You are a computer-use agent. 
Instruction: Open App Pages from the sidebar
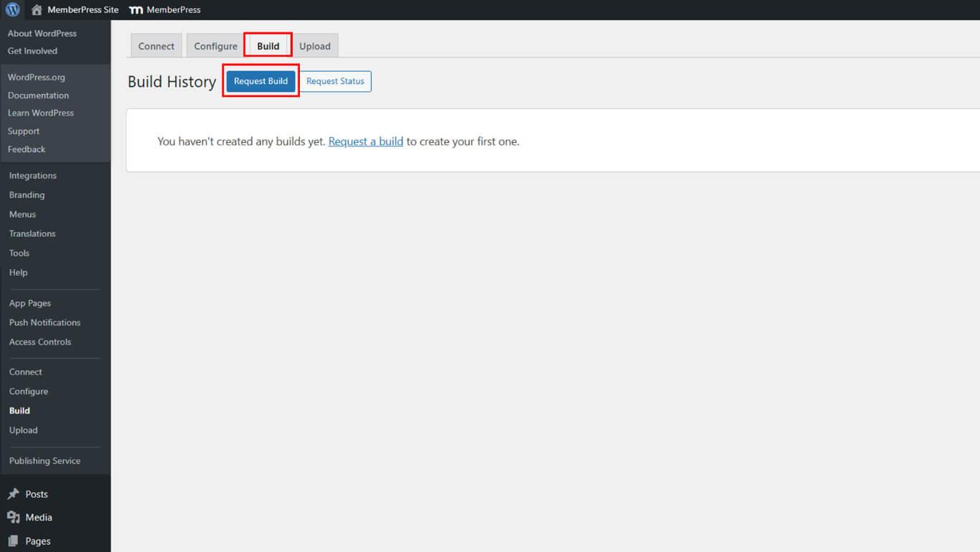click(x=29, y=303)
